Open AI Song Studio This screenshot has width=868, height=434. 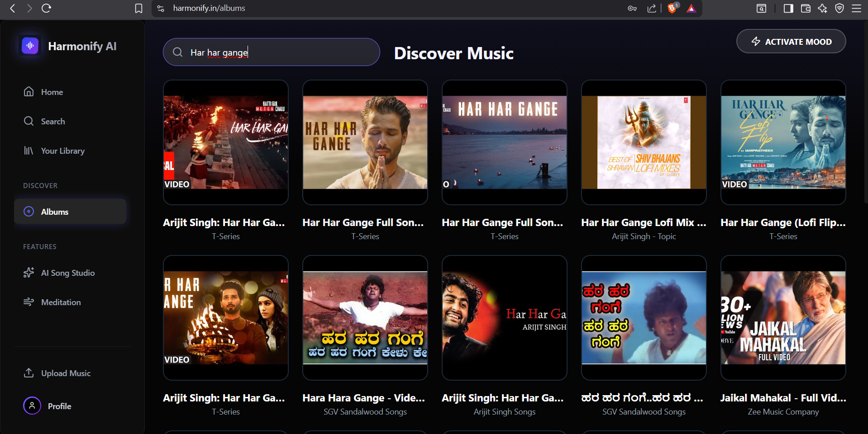click(70, 273)
